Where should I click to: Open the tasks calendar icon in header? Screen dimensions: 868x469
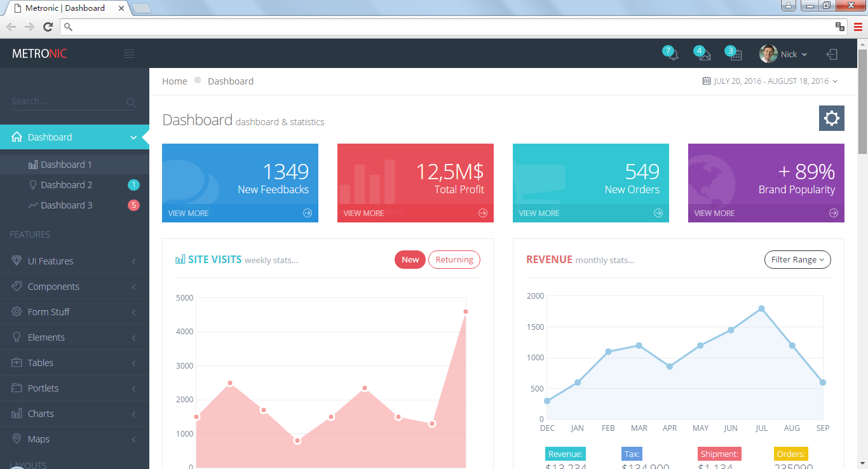735,55
